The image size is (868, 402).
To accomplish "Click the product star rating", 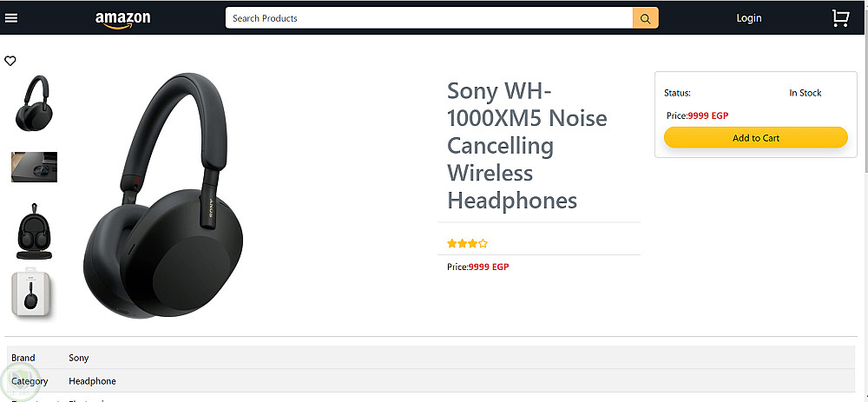I will pyautogui.click(x=467, y=244).
